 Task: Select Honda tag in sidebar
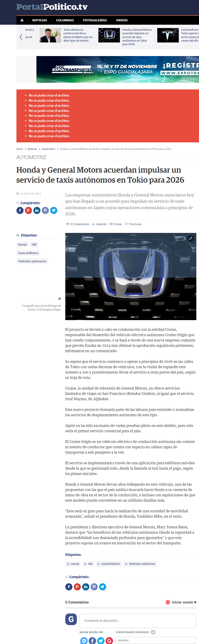click(x=22, y=244)
